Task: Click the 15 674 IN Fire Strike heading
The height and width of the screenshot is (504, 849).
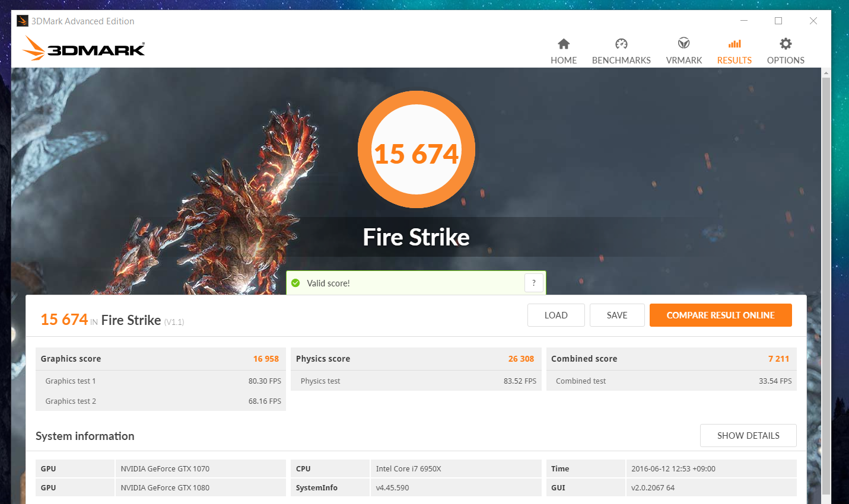Action: [x=112, y=320]
